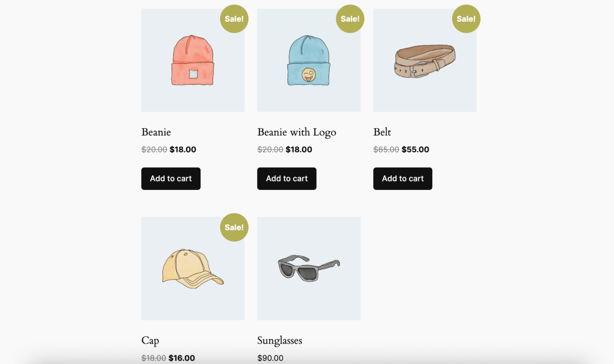Open the "Beanie with Logo" title link

point(296,132)
